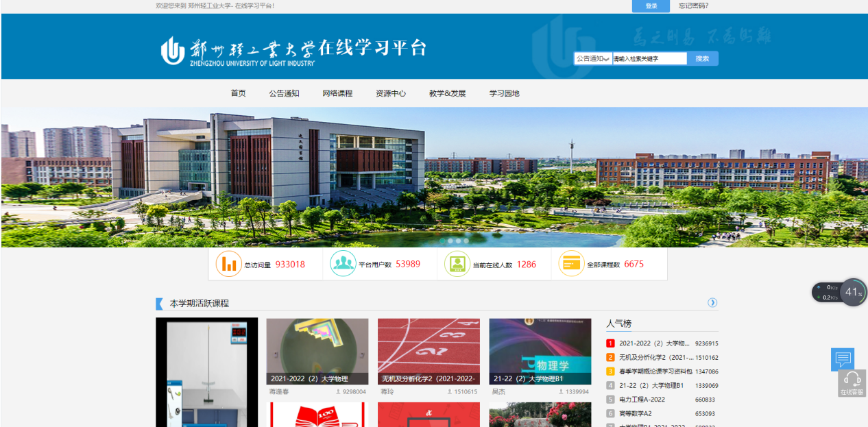Open the blue chat message icon
Image resolution: width=868 pixels, height=427 pixels.
(x=843, y=359)
